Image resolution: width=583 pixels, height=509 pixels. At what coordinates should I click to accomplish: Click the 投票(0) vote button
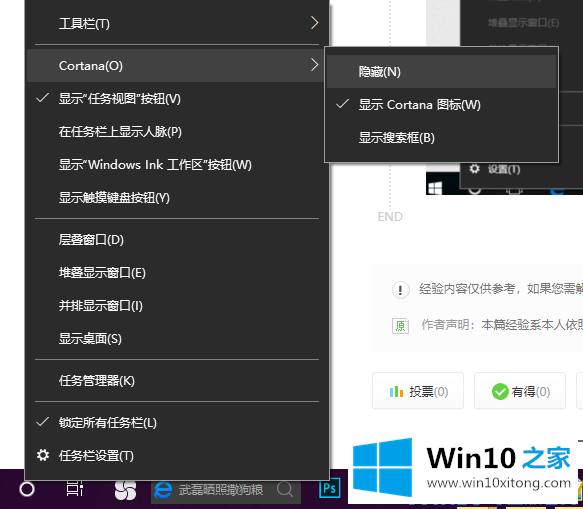click(x=418, y=391)
